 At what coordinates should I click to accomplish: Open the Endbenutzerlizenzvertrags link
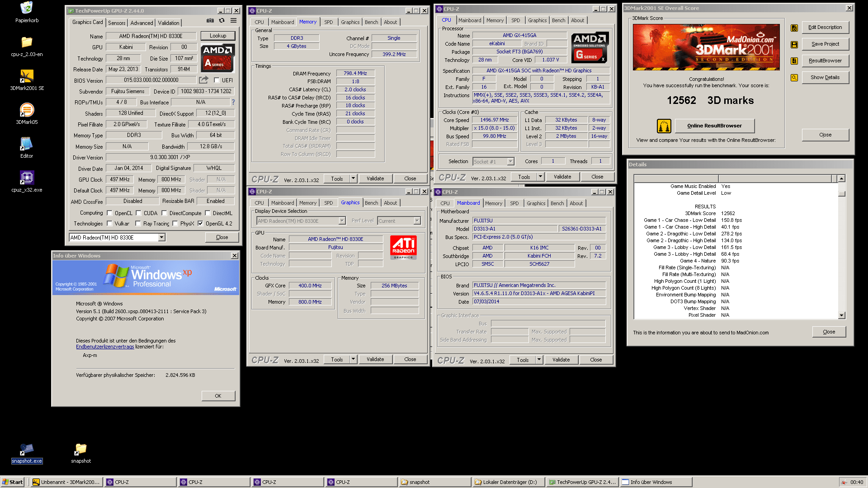(x=105, y=347)
